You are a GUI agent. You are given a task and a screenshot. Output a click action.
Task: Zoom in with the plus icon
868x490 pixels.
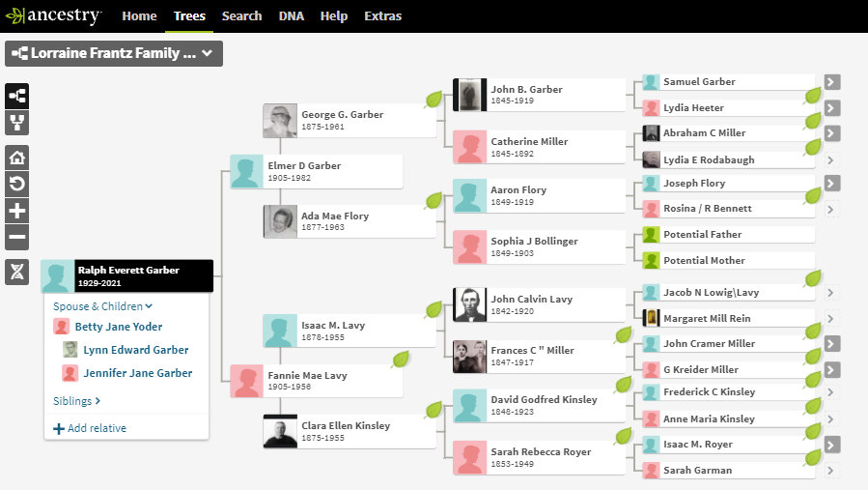[x=17, y=211]
